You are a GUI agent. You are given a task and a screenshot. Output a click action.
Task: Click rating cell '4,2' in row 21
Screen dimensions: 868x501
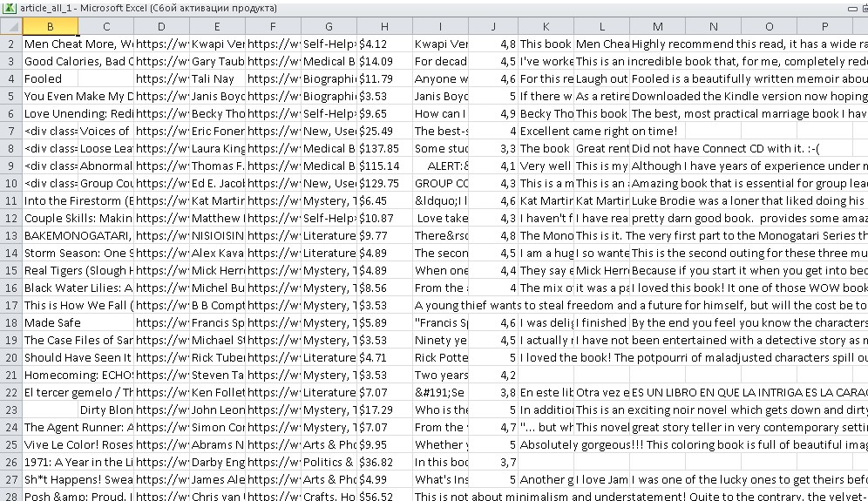coord(493,376)
